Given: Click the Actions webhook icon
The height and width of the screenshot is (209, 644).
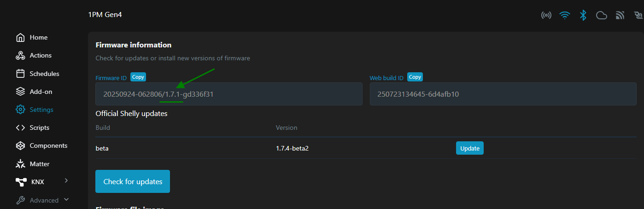Looking at the screenshot, I should coord(20,56).
